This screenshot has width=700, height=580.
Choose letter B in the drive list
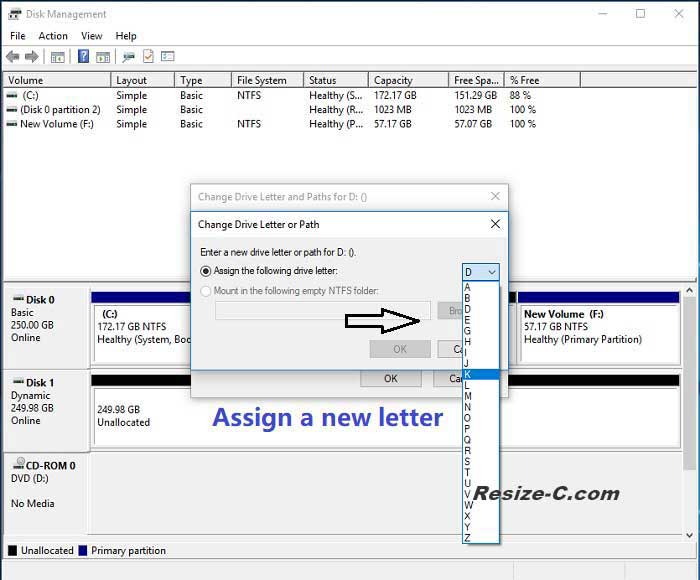point(480,298)
